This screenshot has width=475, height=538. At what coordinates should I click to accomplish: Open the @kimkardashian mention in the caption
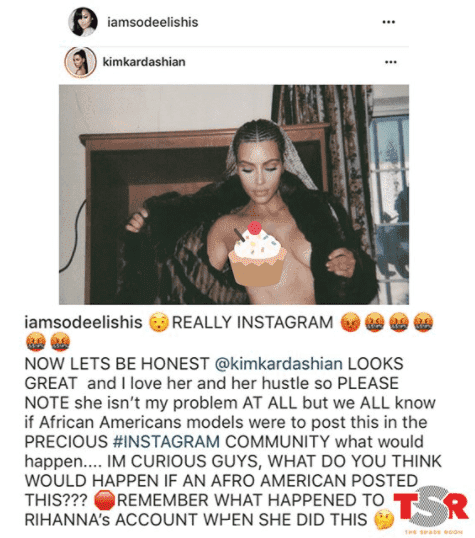pos(278,364)
